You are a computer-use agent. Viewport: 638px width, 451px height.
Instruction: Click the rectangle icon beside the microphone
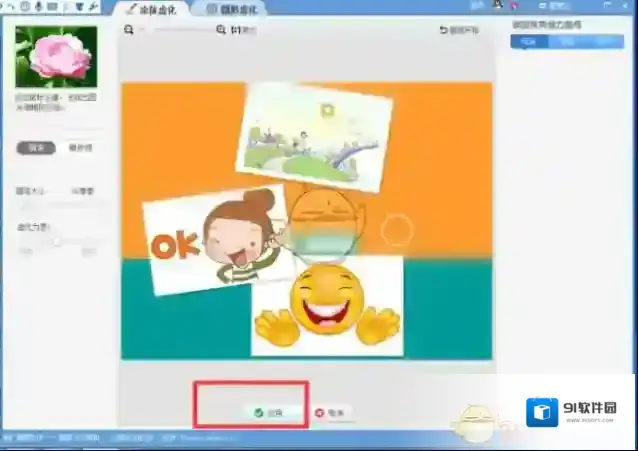tap(52, 7)
